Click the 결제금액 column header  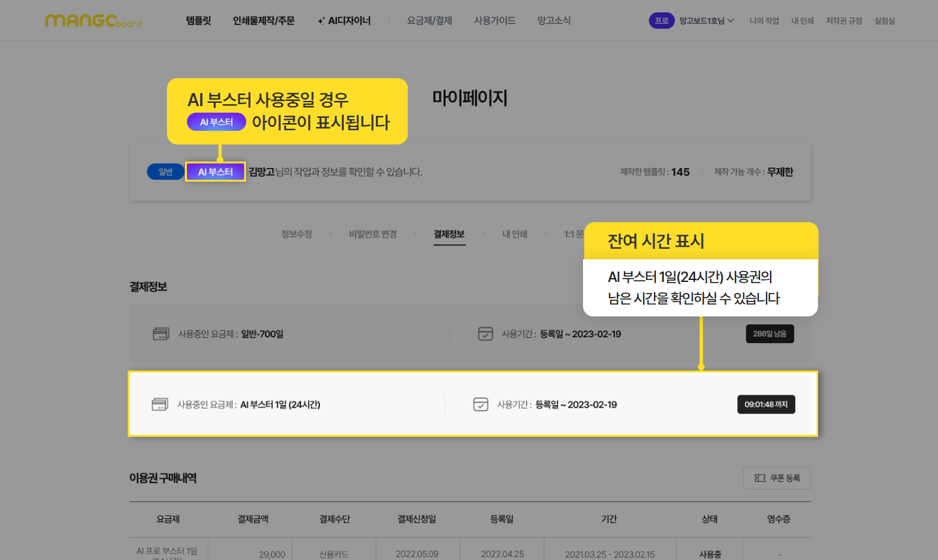[253, 519]
